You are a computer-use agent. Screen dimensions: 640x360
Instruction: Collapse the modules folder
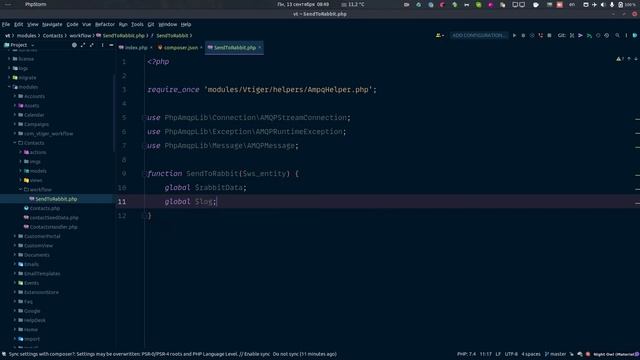(x=9, y=87)
